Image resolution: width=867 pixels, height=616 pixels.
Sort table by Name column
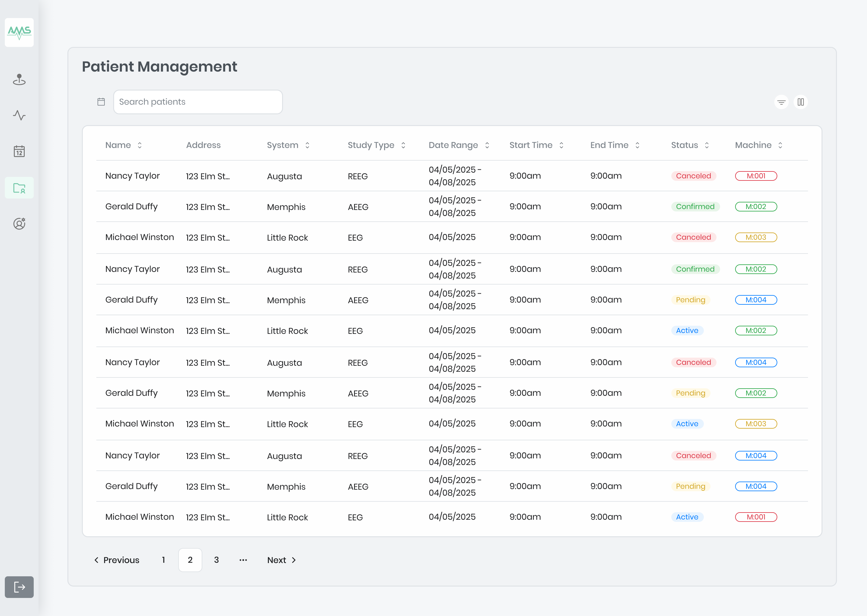(140, 145)
